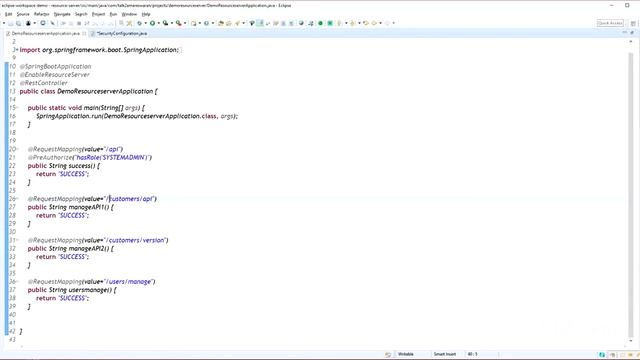Click the @PreAuthorize hasRole annotation line
This screenshot has width=640, height=360.
coord(90,158)
